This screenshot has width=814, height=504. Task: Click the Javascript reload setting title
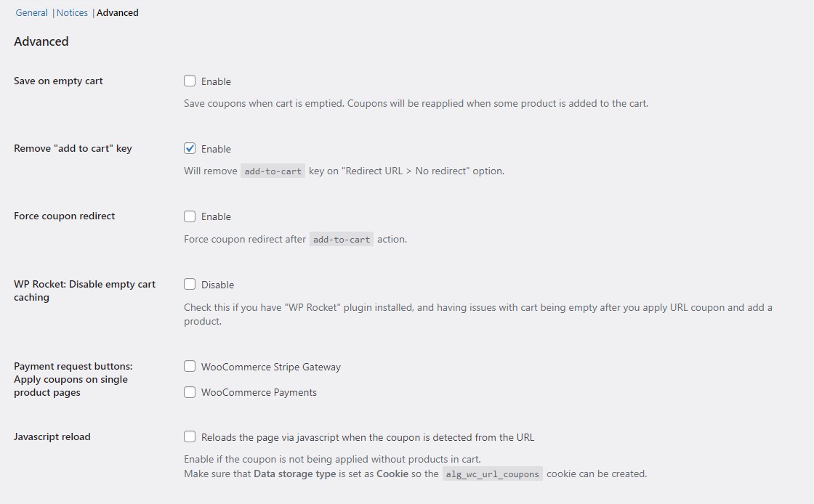point(52,436)
